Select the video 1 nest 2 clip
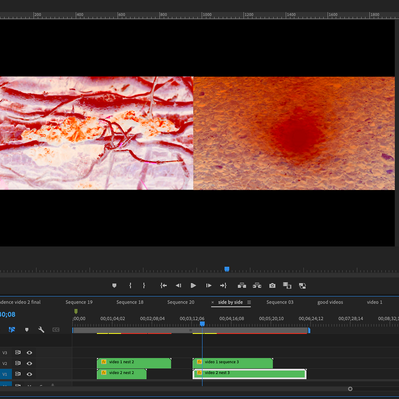 [x=134, y=363]
